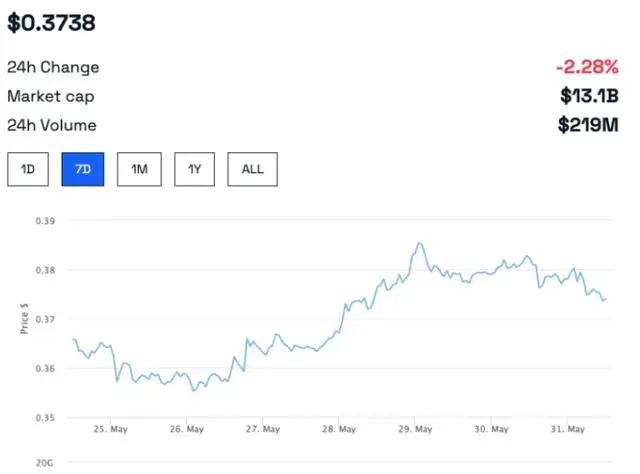Click the 24h Change label
This screenshot has width=640, height=474.
tap(53, 68)
